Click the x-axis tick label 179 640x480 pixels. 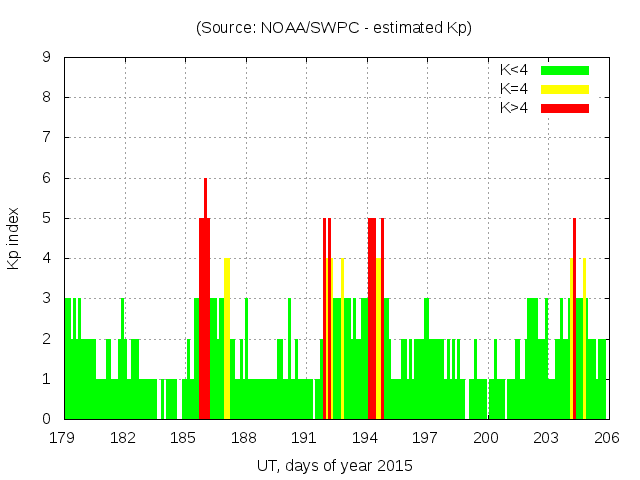[63, 437]
